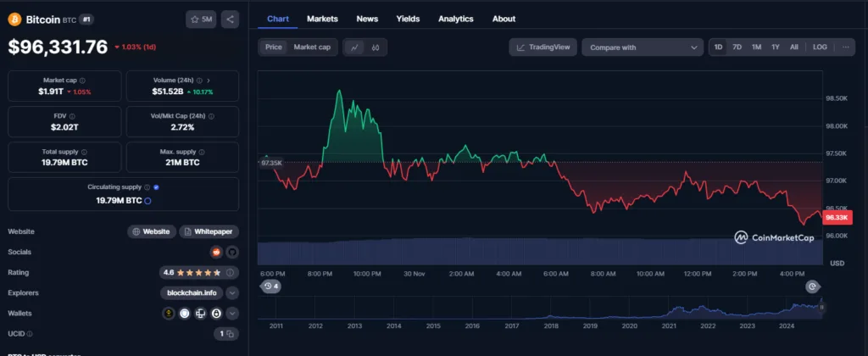Switch to the Analytics tab
This screenshot has height=356, width=868.
(x=455, y=19)
